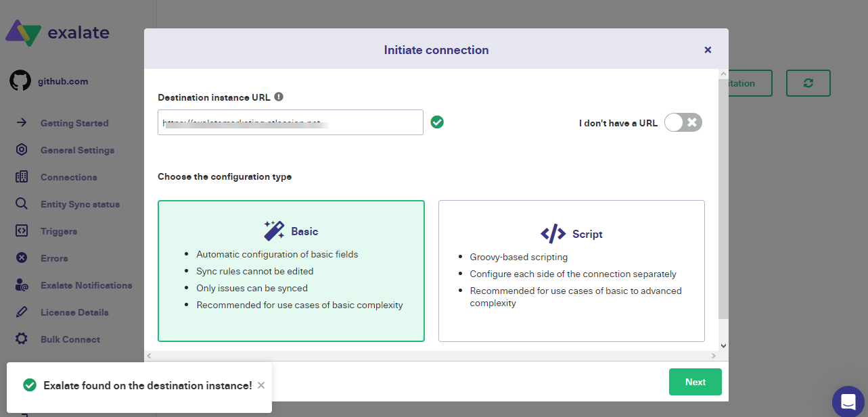
Task: Click the scroll down arrow in the dialog
Action: (x=723, y=345)
